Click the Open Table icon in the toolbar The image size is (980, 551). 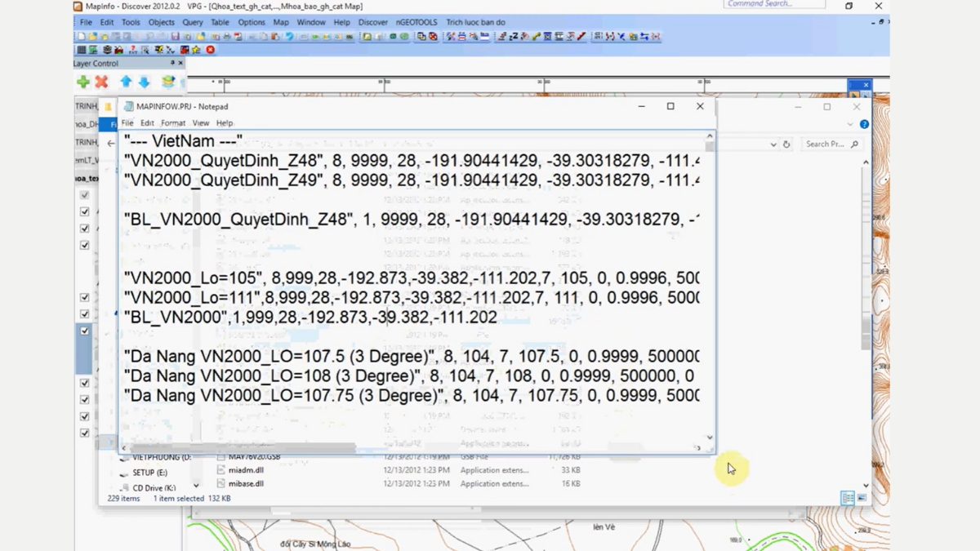coord(92,36)
